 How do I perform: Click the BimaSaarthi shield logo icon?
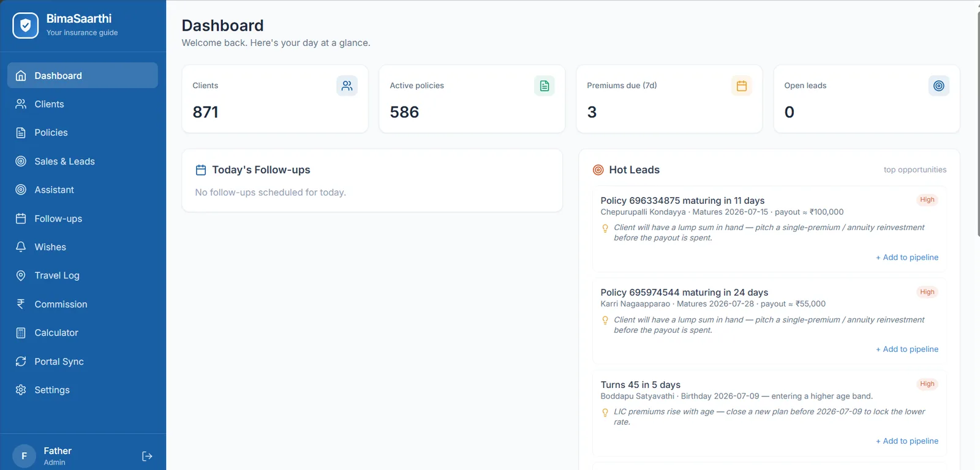(26, 25)
